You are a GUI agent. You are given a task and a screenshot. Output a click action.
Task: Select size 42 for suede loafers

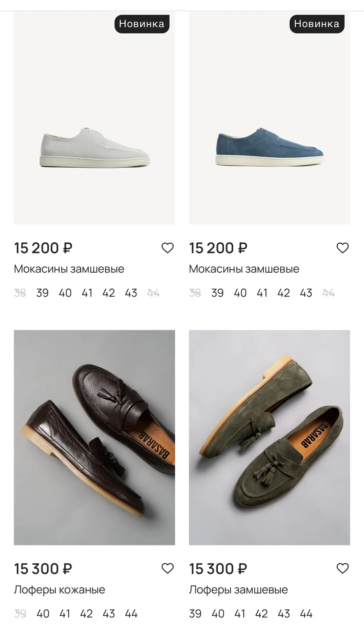point(261,614)
